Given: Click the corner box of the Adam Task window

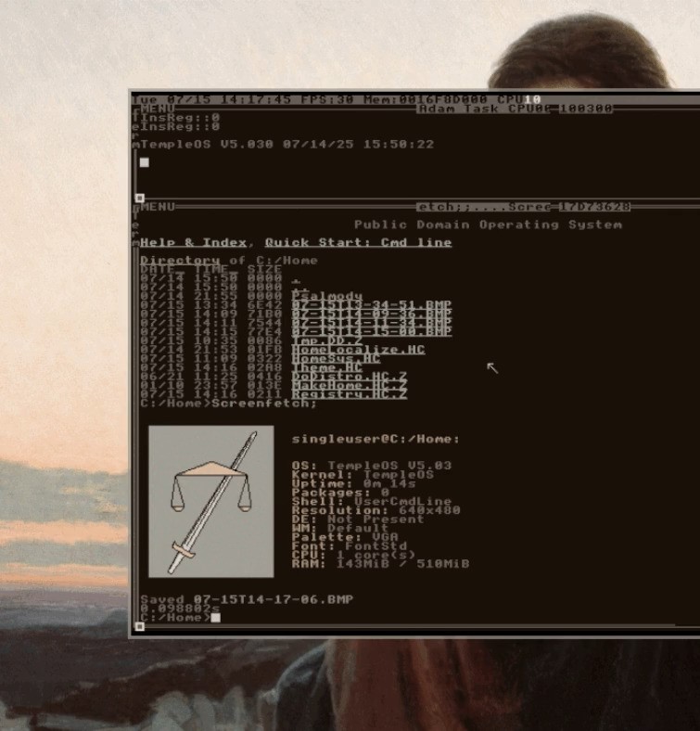Looking at the screenshot, I should coord(139,198).
